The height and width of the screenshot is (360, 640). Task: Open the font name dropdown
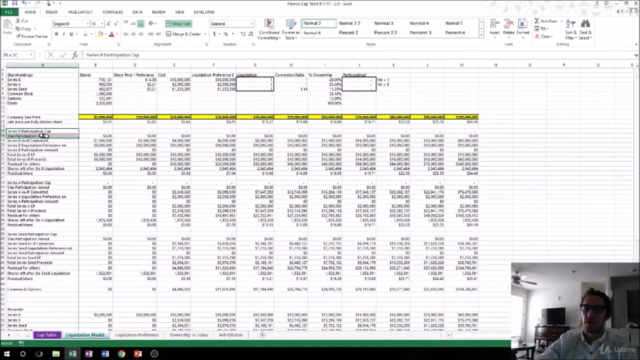[87, 24]
